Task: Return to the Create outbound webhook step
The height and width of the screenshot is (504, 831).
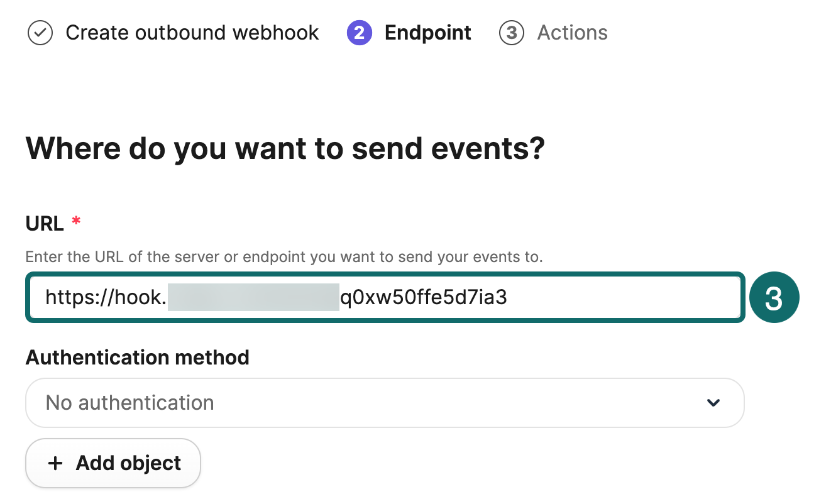Action: pos(192,33)
